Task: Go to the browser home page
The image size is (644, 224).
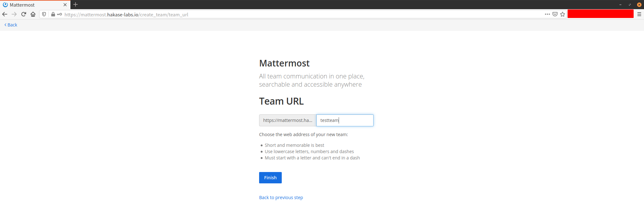Action: [33, 14]
